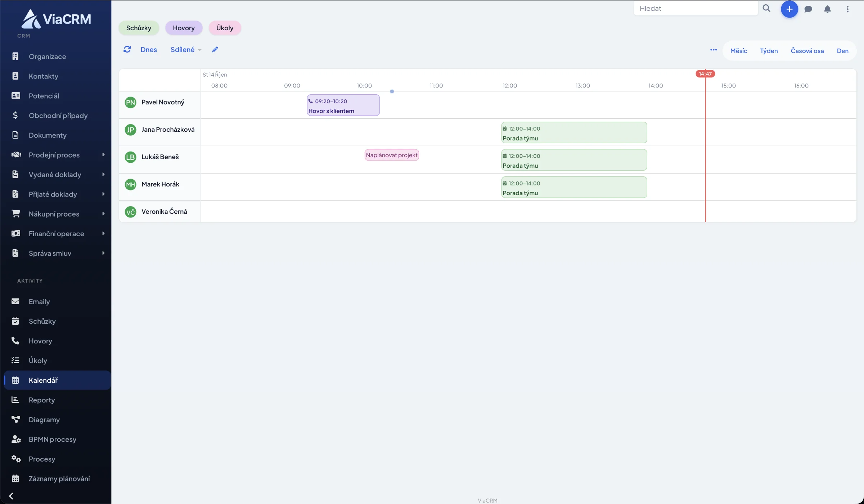864x504 pixels.
Task: Open Jana Procházková's Porada týmu event
Action: click(x=574, y=132)
